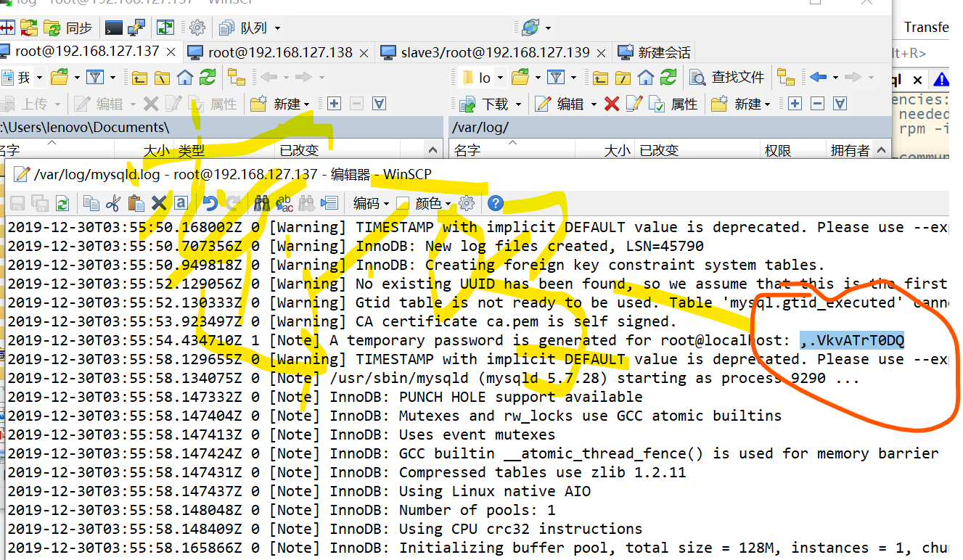Click the Go to line icon in editor

pyautogui.click(x=329, y=203)
